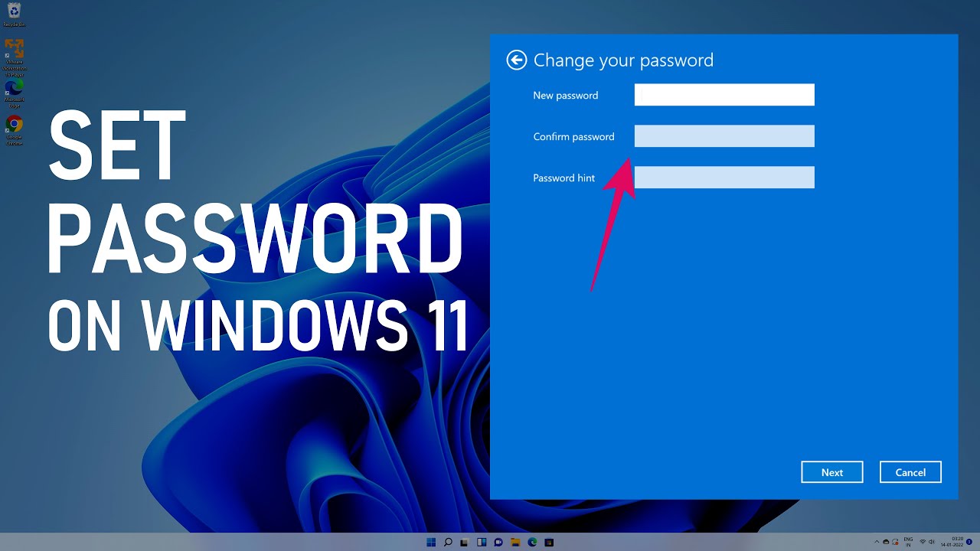Screen dimensions: 980x551
Task: Focus the Confirm password text box
Action: (724, 136)
